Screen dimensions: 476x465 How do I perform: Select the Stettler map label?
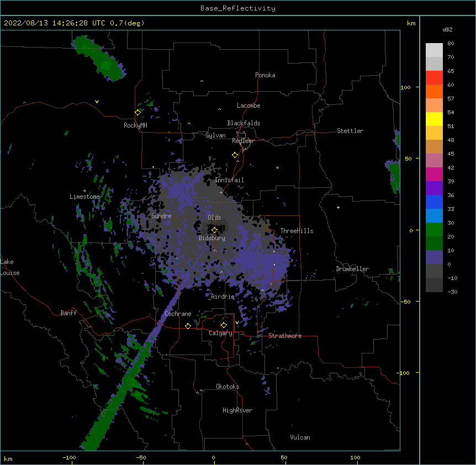coord(350,131)
